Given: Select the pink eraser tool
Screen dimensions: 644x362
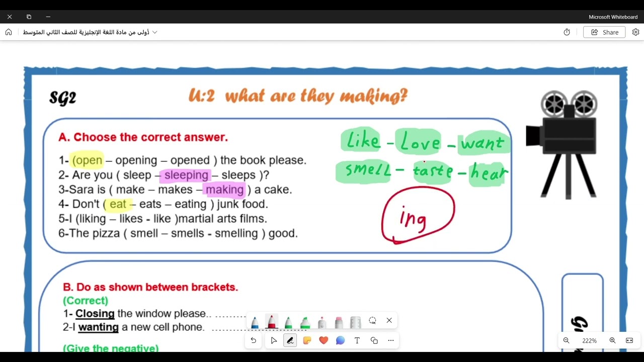Looking at the screenshot, I should coord(339,321).
